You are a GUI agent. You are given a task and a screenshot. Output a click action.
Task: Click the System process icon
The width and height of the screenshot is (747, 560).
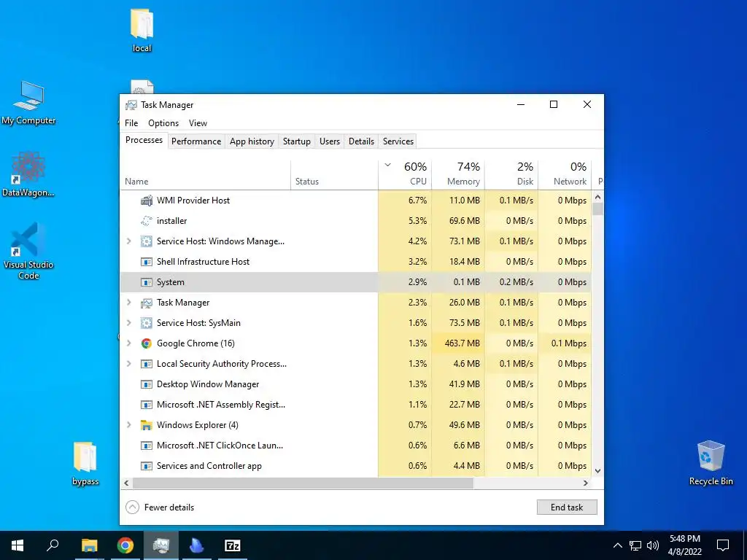point(147,282)
